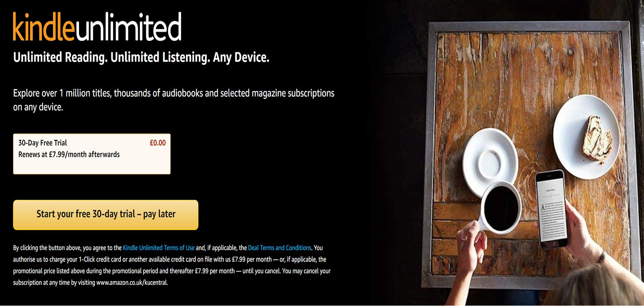This screenshot has height=306, width=644.
Task: Click the bread slice on the plate
Action: [x=596, y=138]
